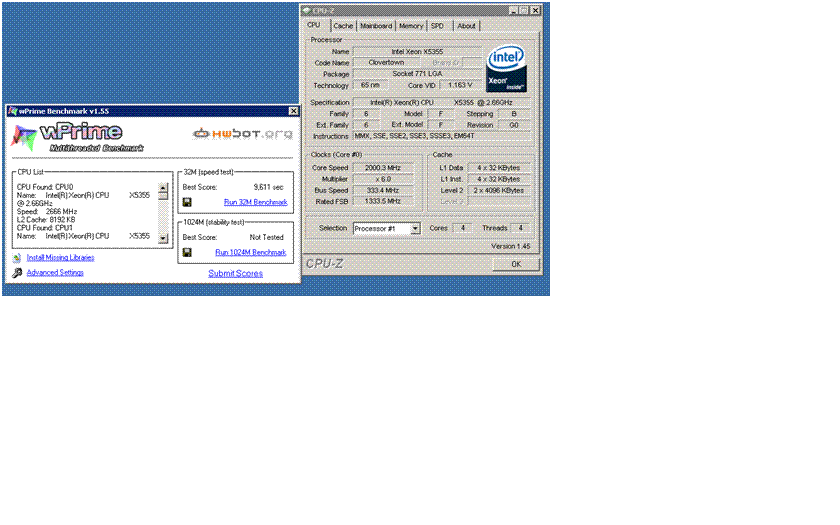Viewport: 840px width, 525px height.
Task: Run the 1024M Benchmark
Action: click(251, 252)
